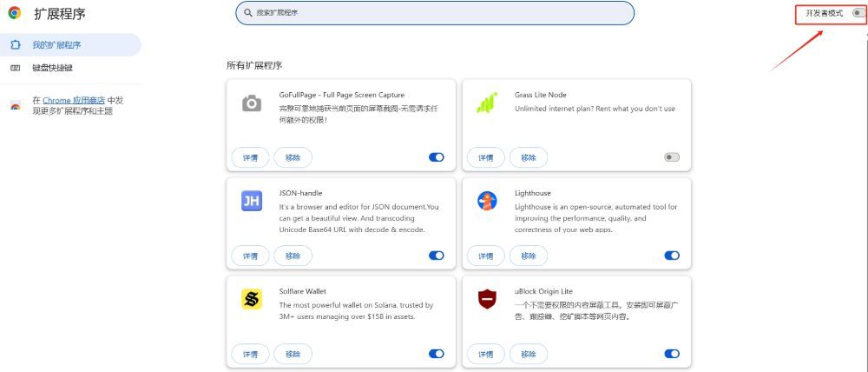This screenshot has height=372, width=868.
Task: Enable the Grass Lite Node toggle
Action: pyautogui.click(x=672, y=157)
